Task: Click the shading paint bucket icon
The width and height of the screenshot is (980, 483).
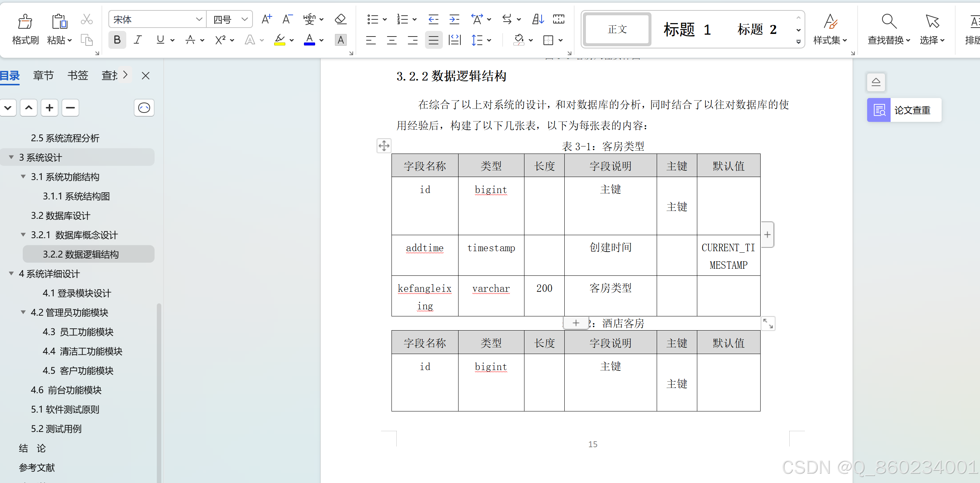Action: pyautogui.click(x=518, y=40)
